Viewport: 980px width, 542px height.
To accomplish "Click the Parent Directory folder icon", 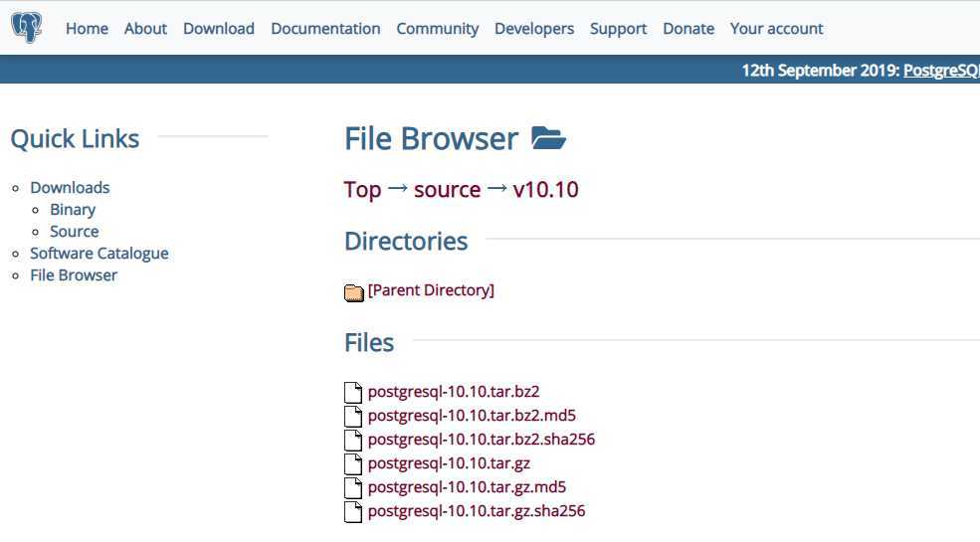I will tap(354, 292).
